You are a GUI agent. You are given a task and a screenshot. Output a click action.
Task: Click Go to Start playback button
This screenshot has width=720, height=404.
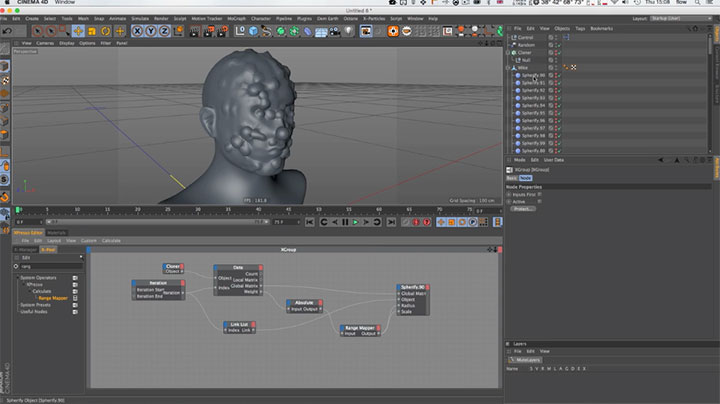click(x=310, y=222)
